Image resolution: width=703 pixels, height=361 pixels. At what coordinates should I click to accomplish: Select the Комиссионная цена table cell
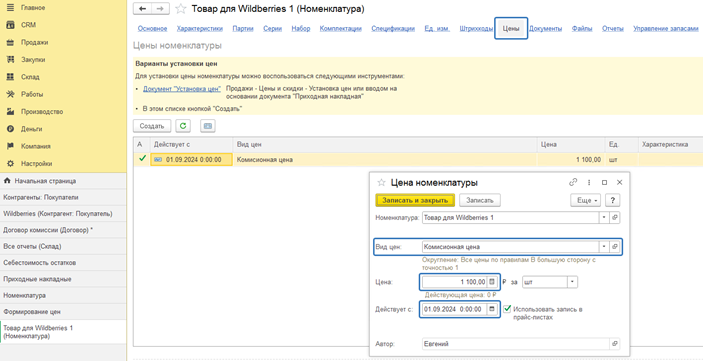tap(385, 160)
